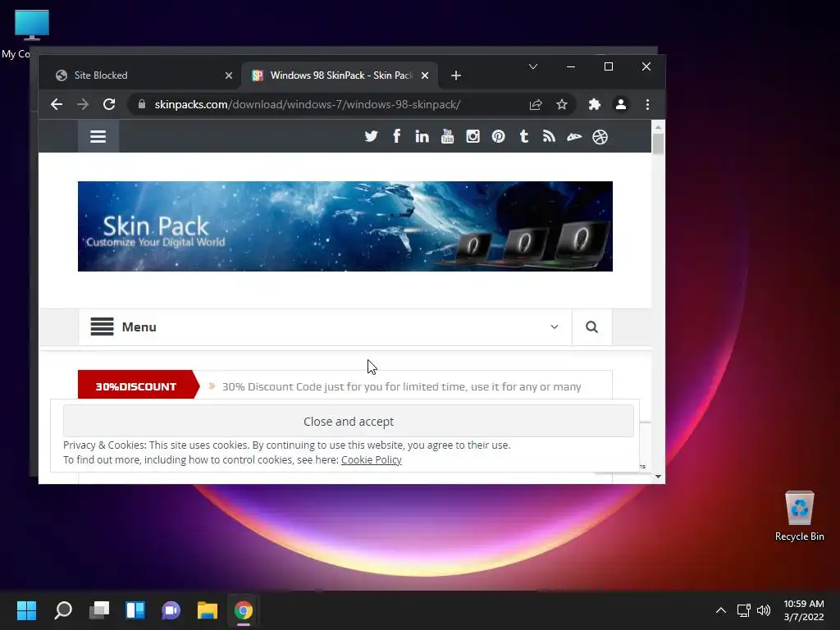Select the Recycle Bin desktop icon

[x=799, y=517]
